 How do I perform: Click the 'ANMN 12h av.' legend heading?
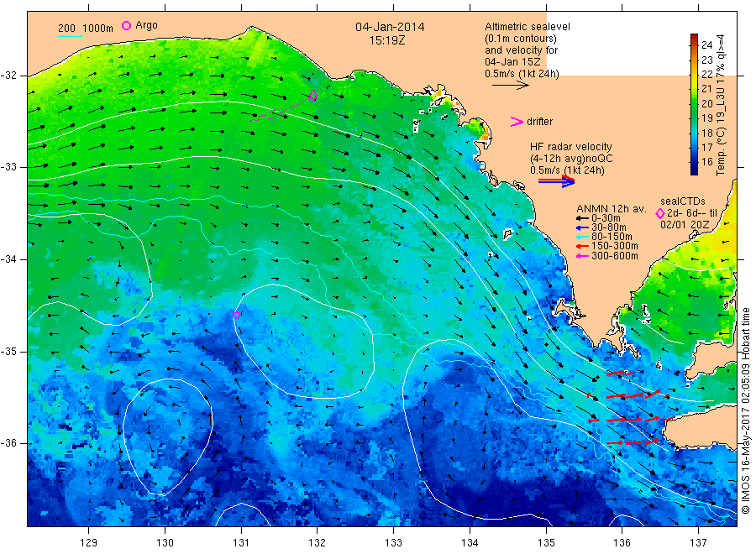click(611, 209)
